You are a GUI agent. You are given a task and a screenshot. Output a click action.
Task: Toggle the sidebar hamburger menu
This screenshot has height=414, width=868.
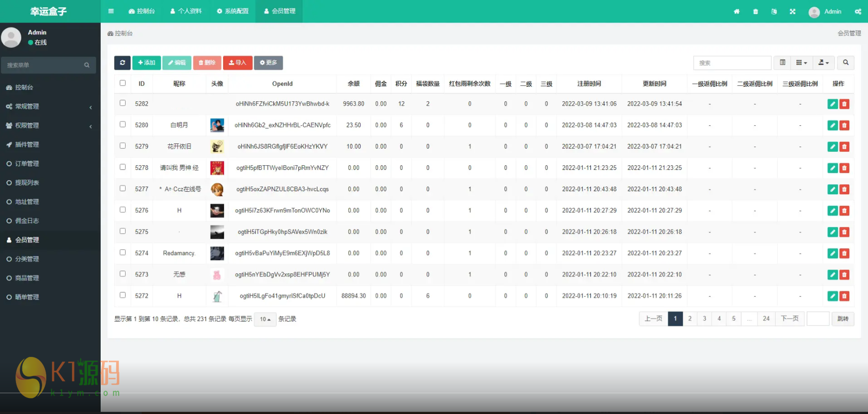[111, 11]
